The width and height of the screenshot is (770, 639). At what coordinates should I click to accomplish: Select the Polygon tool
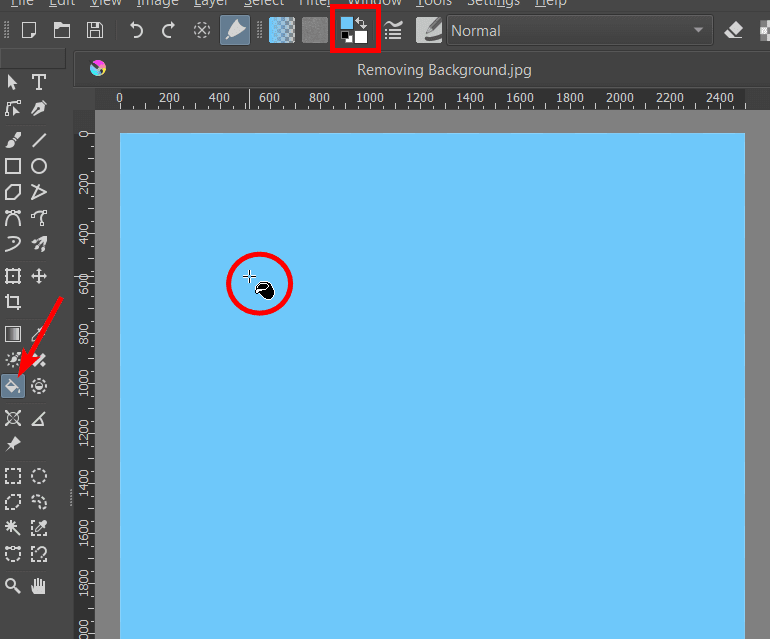13,192
